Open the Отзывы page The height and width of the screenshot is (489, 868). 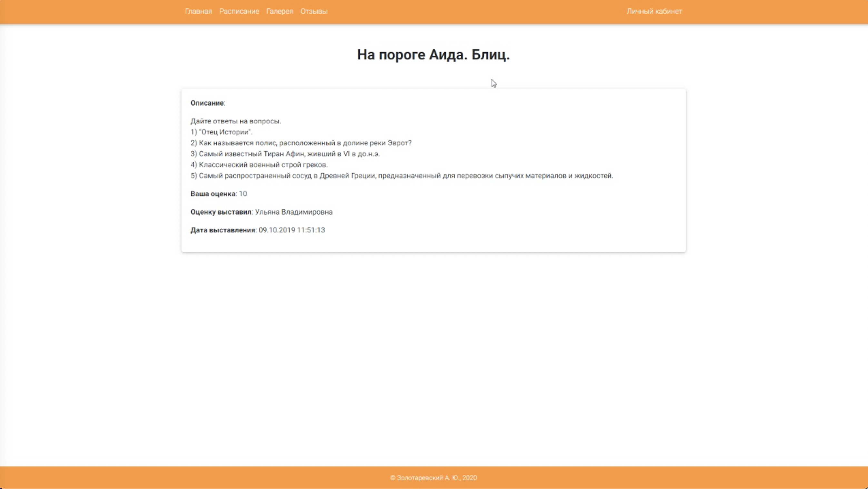[314, 11]
